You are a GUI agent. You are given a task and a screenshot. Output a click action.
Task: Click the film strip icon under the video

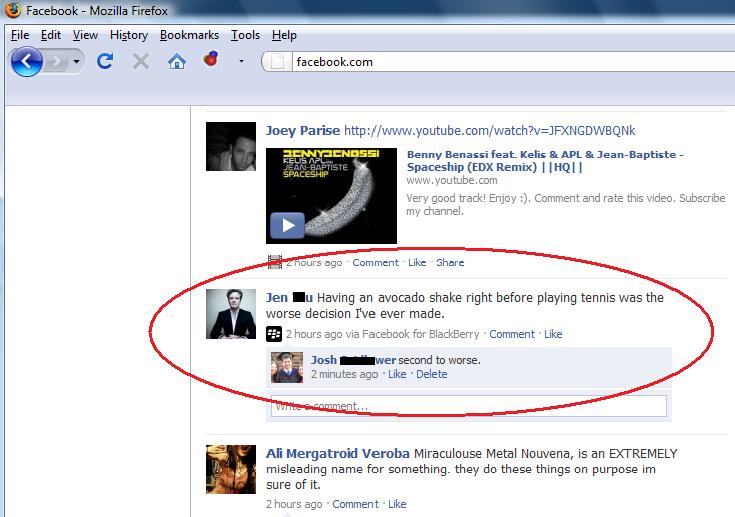tap(275, 262)
